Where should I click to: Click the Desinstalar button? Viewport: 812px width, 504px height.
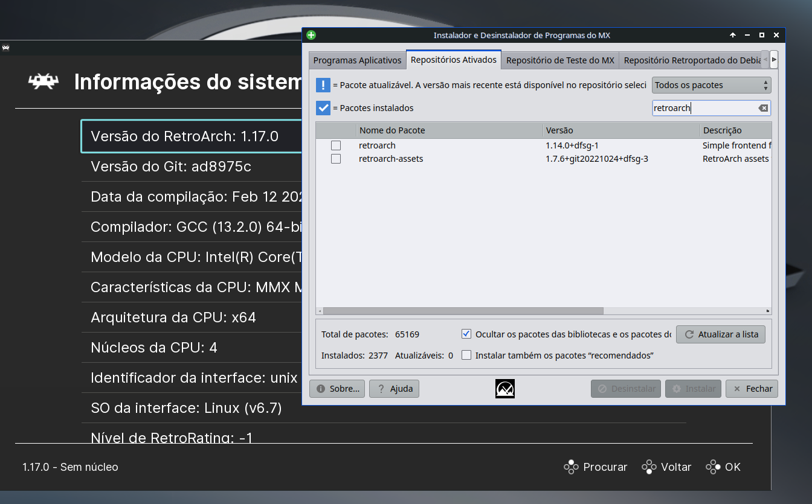point(626,389)
